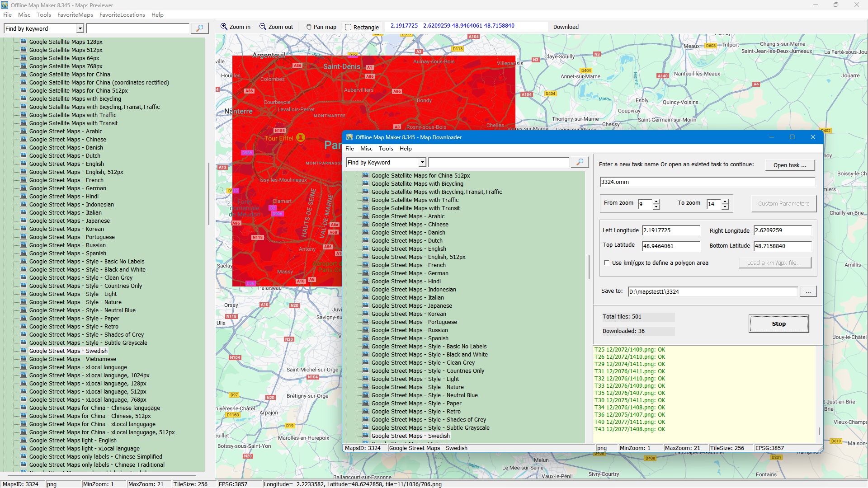
Task: Click the Zoom in magnifier tool
Action: point(235,27)
